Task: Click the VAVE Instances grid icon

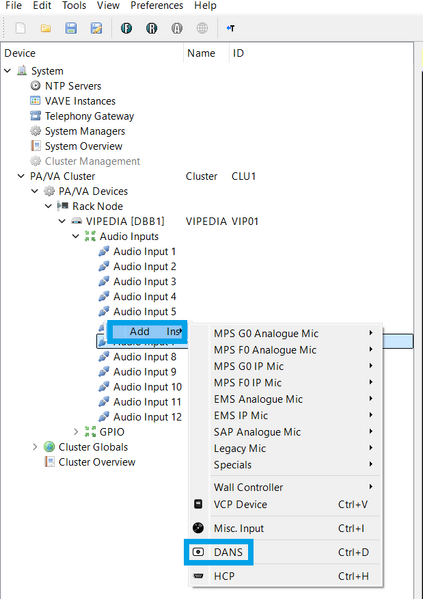Action: [x=35, y=101]
